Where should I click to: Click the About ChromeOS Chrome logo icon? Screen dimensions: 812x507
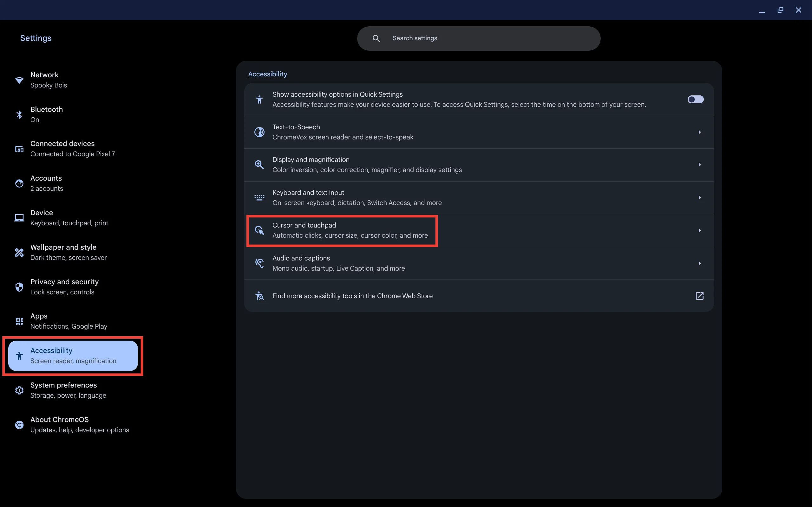(x=19, y=425)
